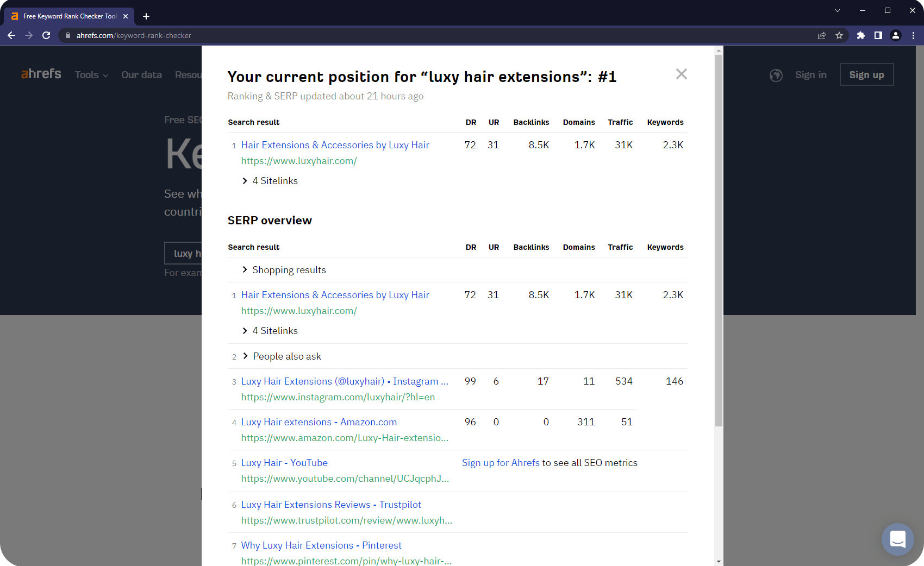Open the Intercom chat bubble
This screenshot has width=924, height=566.
(x=897, y=539)
